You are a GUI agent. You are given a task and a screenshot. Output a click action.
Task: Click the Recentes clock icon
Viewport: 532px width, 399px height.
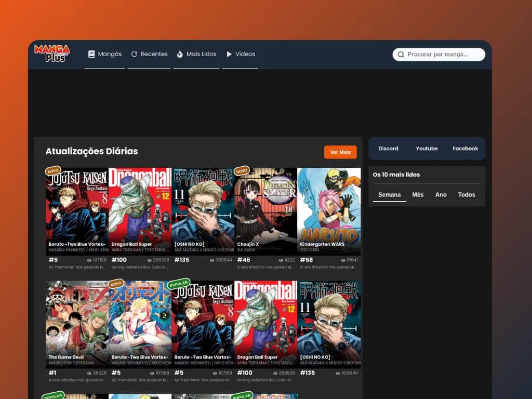[x=134, y=54]
